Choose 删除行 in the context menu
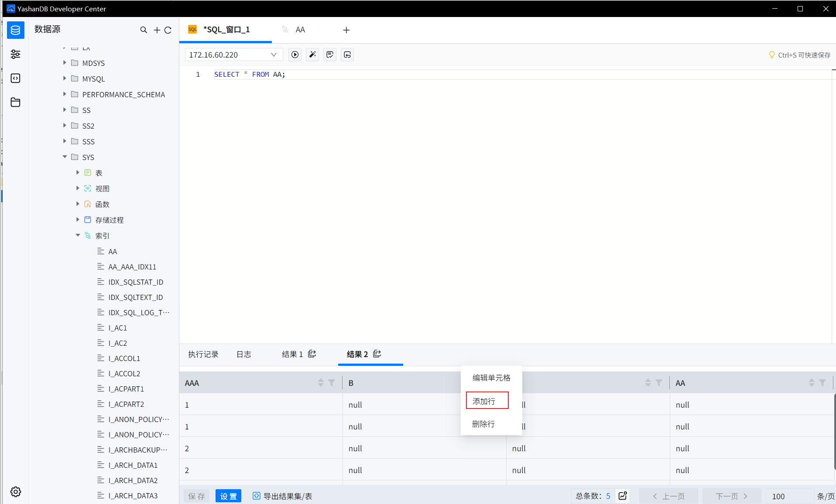Image resolution: width=836 pixels, height=504 pixels. click(483, 424)
